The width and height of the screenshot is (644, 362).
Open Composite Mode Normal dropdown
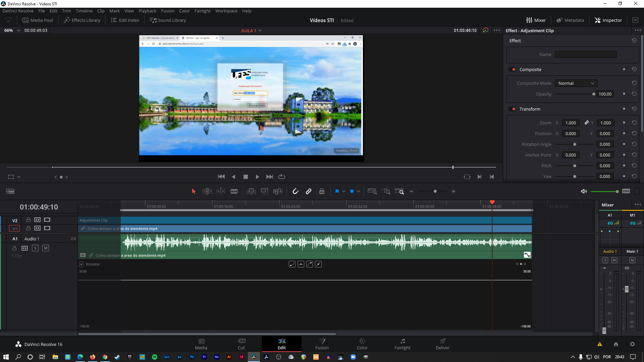(576, 83)
